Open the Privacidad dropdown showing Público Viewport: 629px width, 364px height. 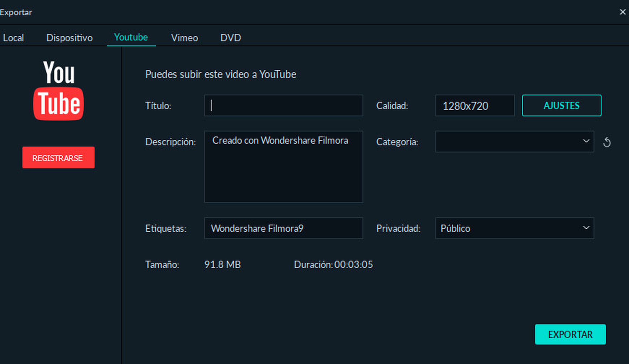[515, 228]
